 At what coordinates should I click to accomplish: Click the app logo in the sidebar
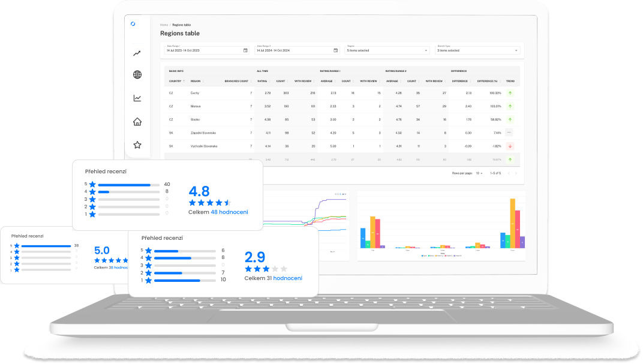tap(133, 24)
